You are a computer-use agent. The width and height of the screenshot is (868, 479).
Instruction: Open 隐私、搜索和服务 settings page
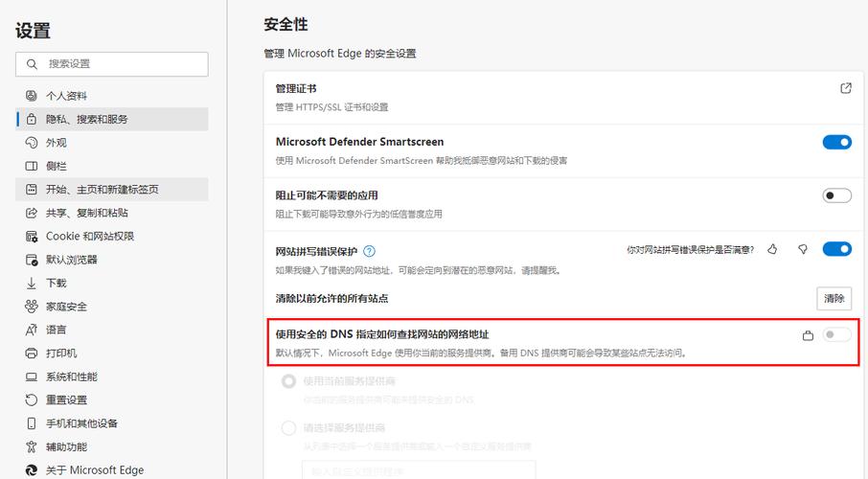click(x=112, y=119)
